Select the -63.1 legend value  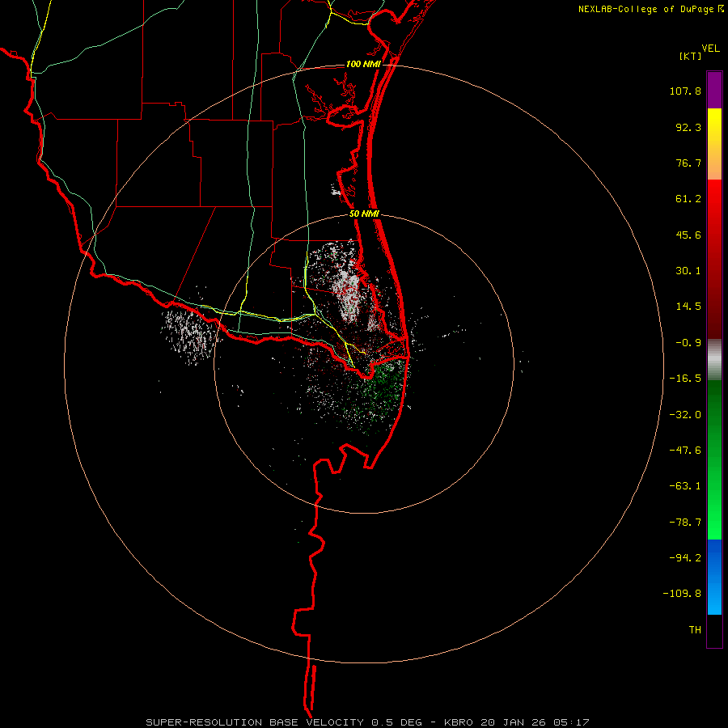[x=685, y=486]
